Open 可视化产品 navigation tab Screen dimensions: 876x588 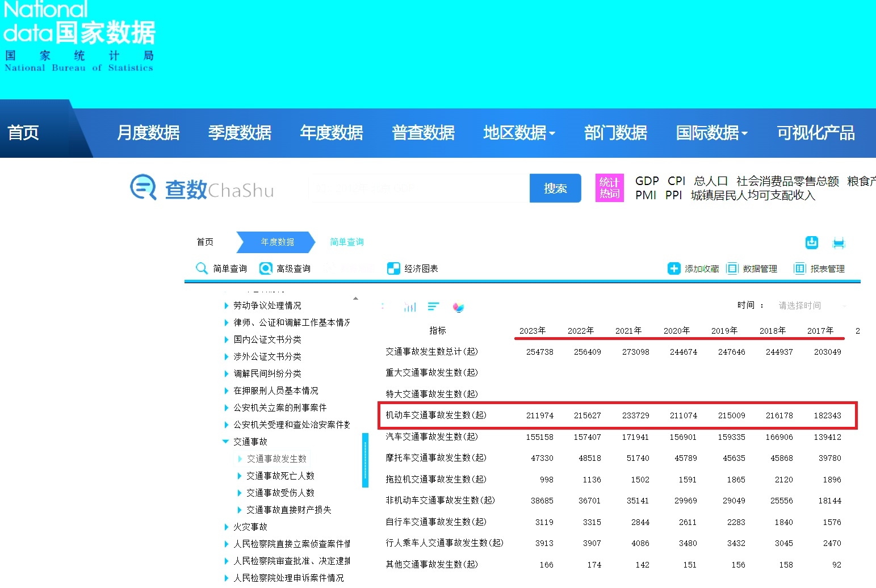(816, 133)
